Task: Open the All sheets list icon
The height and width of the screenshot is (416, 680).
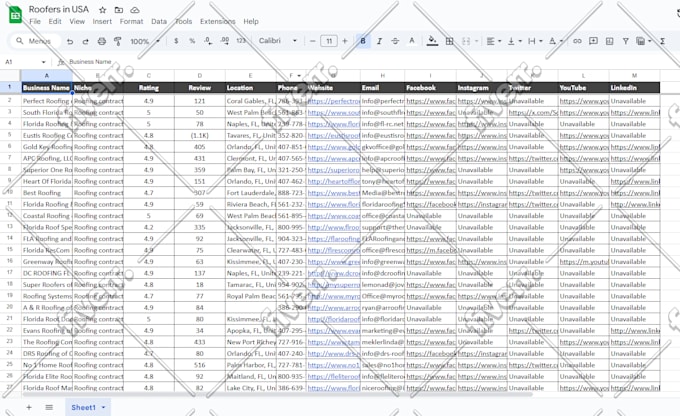Action: (49, 407)
